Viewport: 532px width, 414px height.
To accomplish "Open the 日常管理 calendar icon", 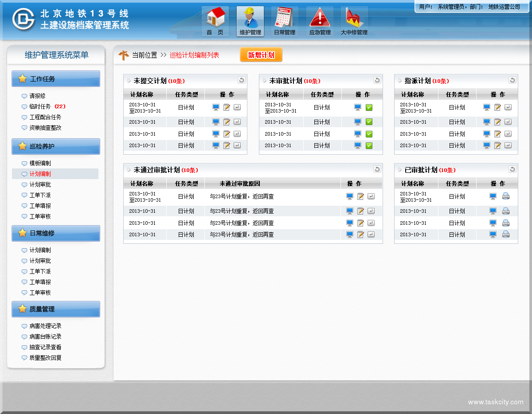I will (284, 21).
